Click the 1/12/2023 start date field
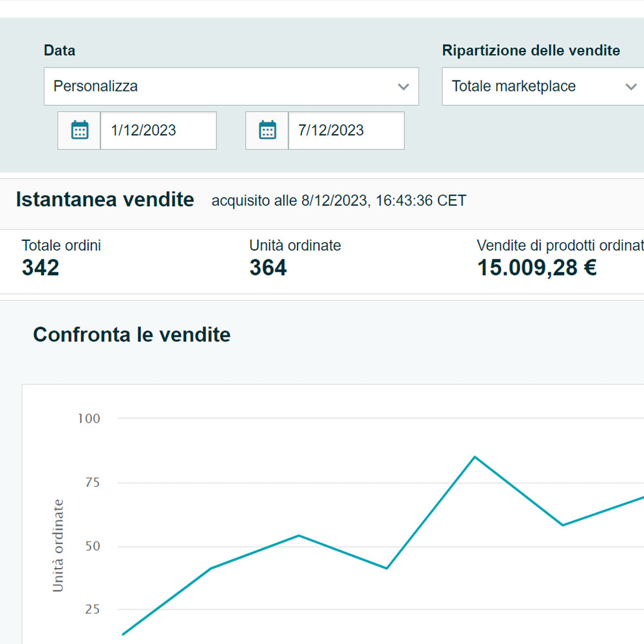The image size is (644, 644). tap(158, 131)
